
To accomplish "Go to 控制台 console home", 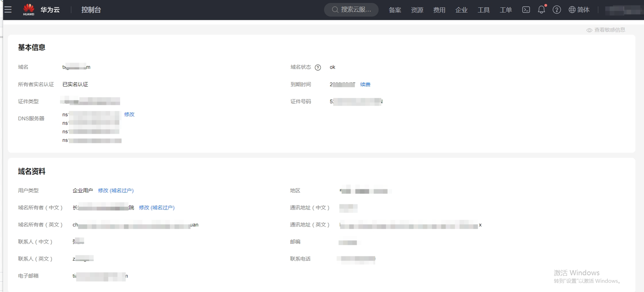I will tap(91, 10).
